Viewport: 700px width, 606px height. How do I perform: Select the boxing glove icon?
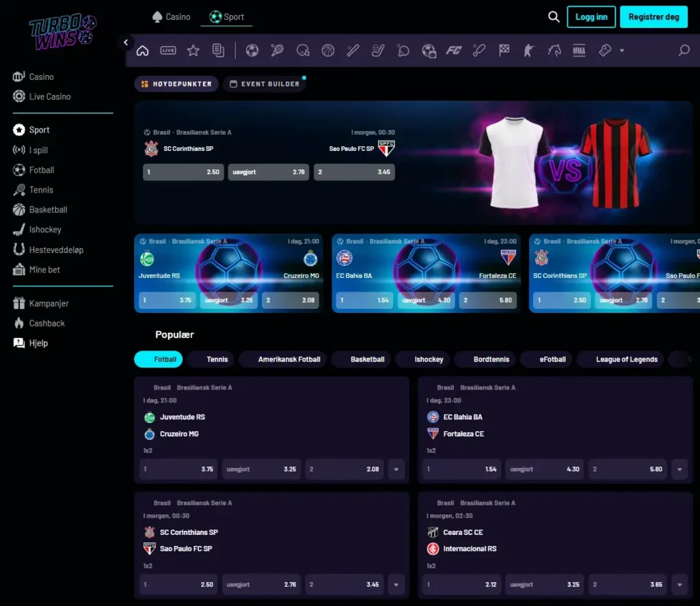[x=605, y=51]
